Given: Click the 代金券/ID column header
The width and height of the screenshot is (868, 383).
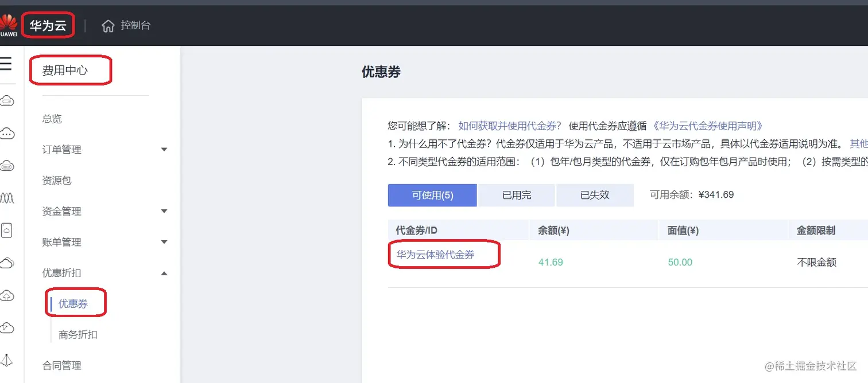Looking at the screenshot, I should 417,230.
